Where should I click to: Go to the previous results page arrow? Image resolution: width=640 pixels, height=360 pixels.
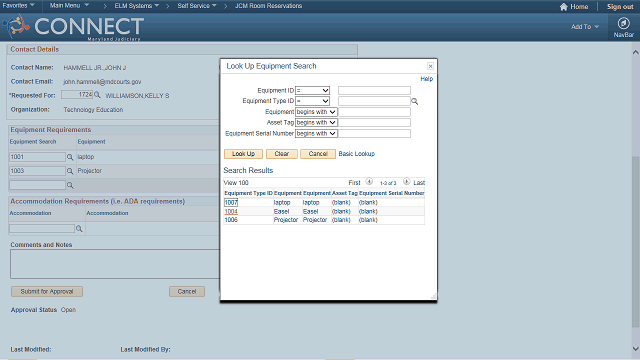pos(369,181)
